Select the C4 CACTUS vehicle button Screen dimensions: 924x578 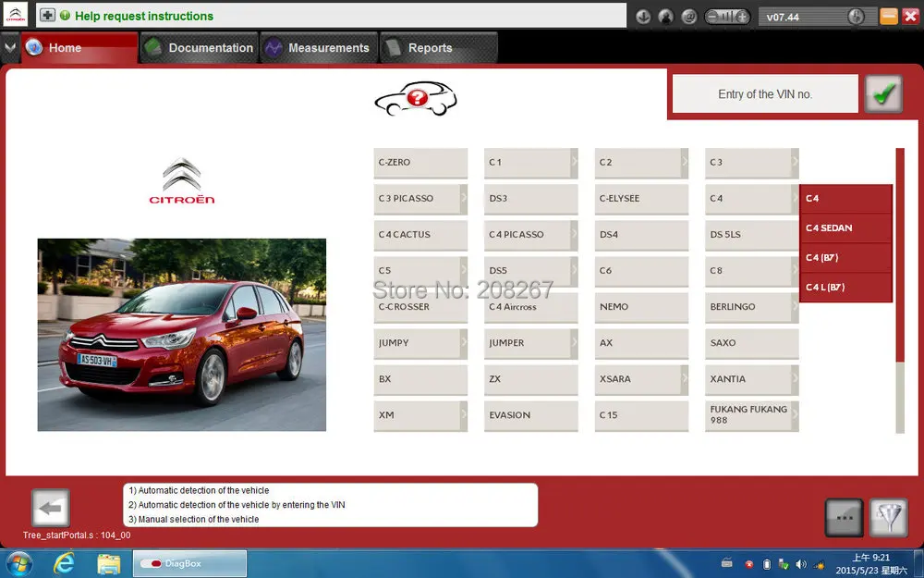[420, 234]
